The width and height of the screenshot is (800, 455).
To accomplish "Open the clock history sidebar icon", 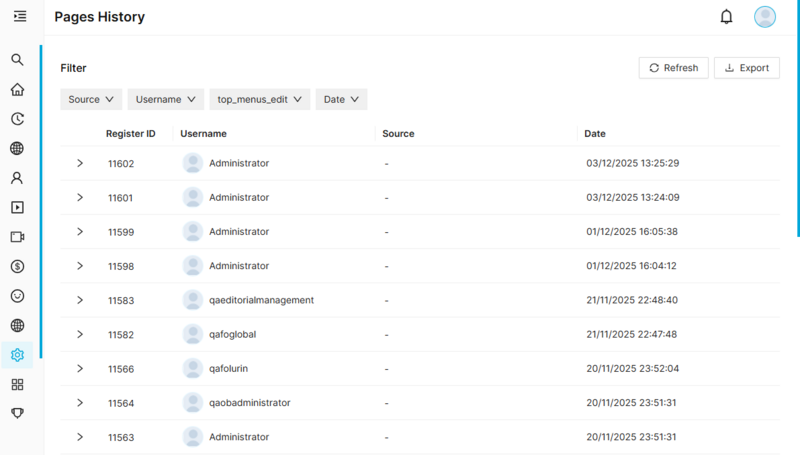I will coord(17,119).
